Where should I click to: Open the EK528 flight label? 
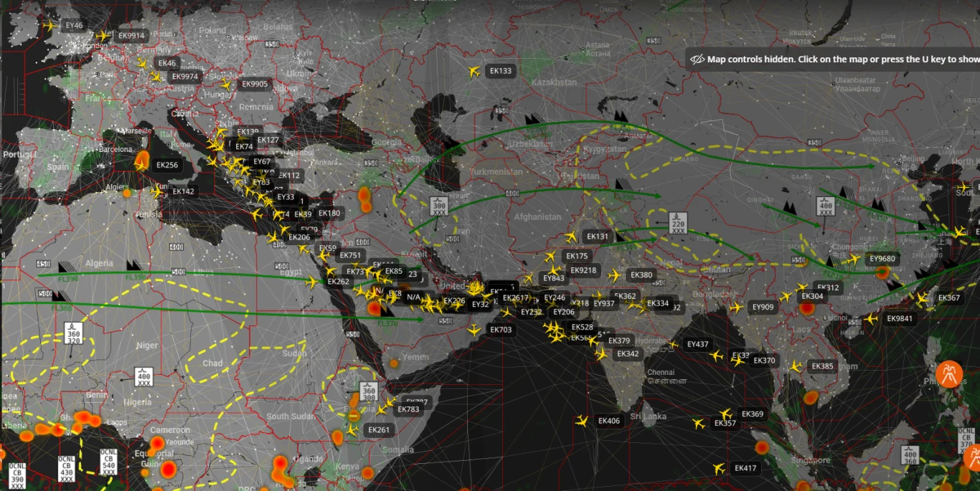(582, 327)
